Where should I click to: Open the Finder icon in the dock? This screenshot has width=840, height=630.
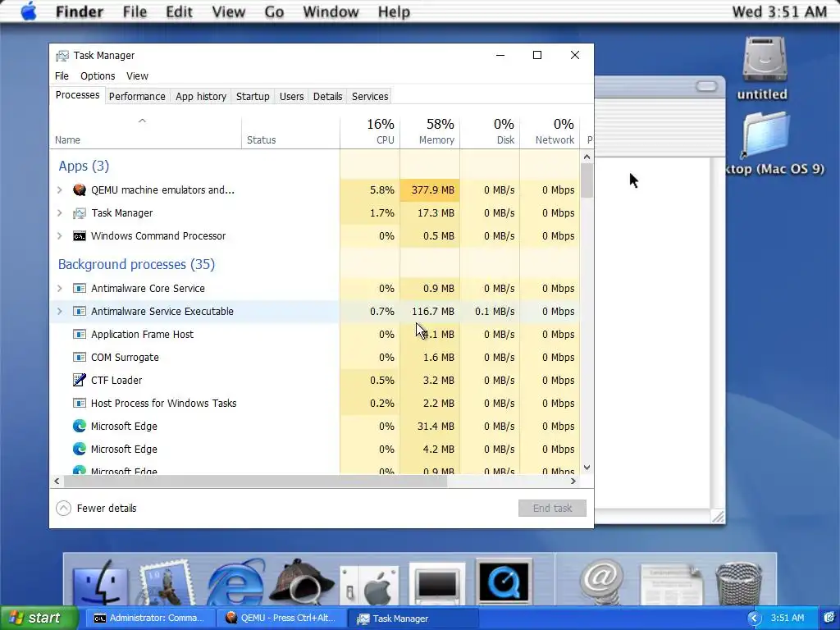click(100, 583)
